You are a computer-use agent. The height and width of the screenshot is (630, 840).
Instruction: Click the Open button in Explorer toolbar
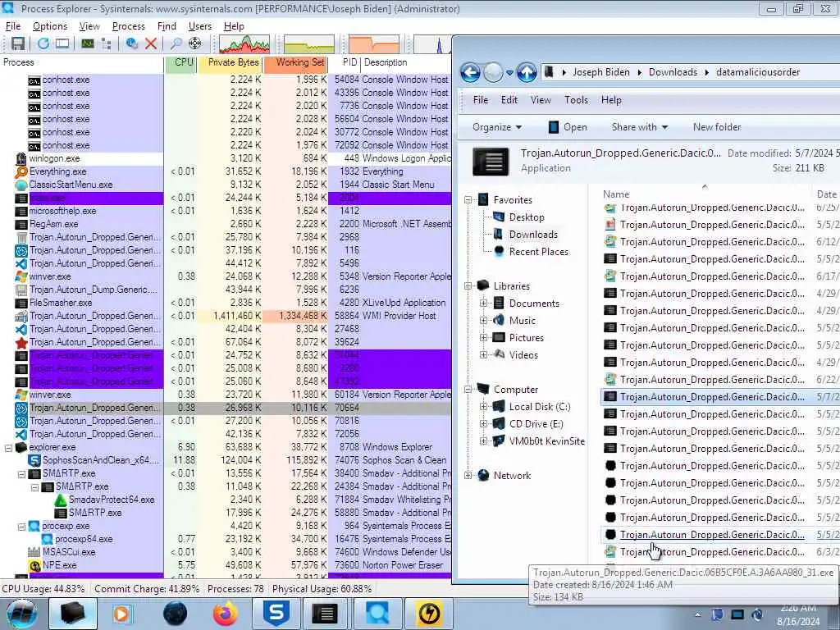click(x=568, y=127)
